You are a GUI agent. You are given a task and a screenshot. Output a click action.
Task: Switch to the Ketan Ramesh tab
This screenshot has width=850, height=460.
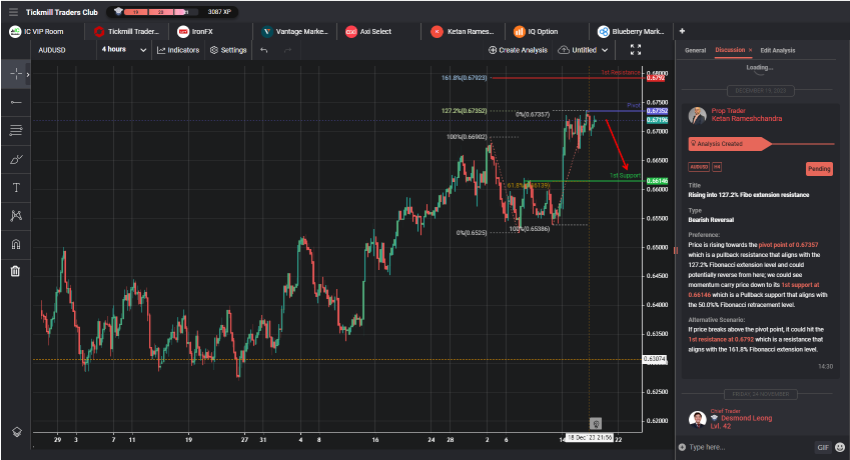coord(462,31)
